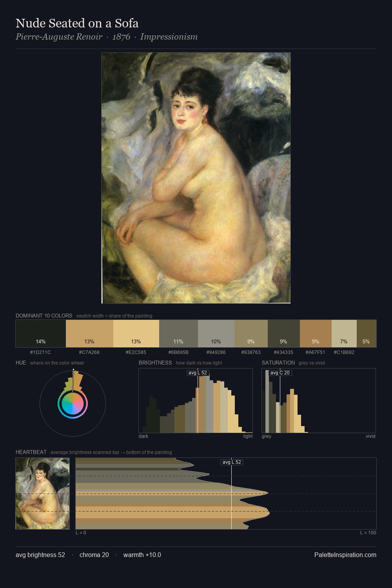Viewport: 392px width, 588px height.
Task: Click the saturation histogram chart
Action: click(319, 401)
